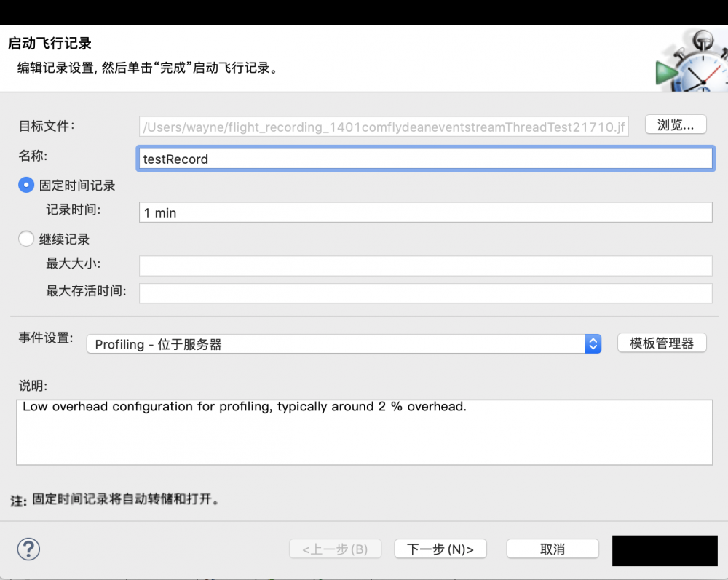Click the disabled 上一步 back button

click(x=336, y=549)
